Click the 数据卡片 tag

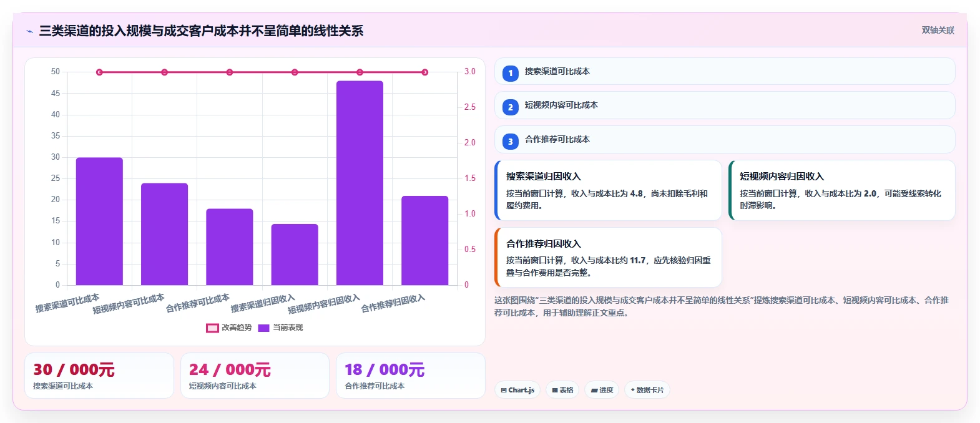[x=647, y=390]
